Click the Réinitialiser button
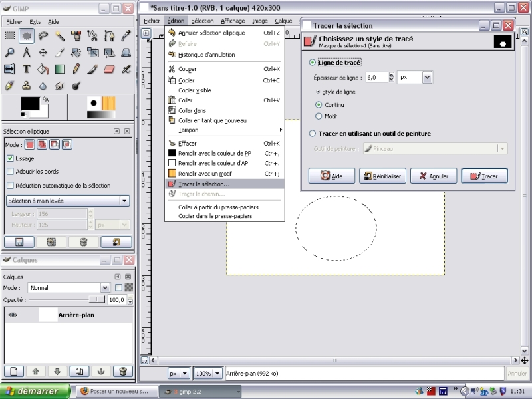 382,176
